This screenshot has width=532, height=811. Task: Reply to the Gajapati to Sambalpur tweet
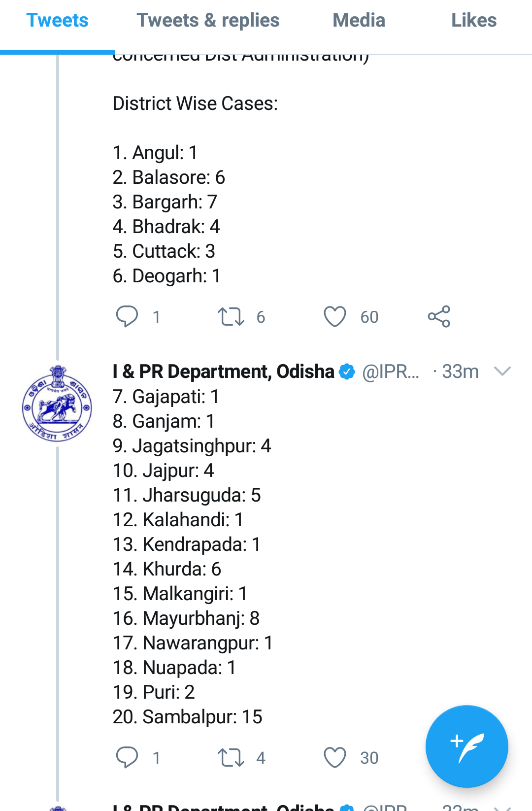click(127, 757)
